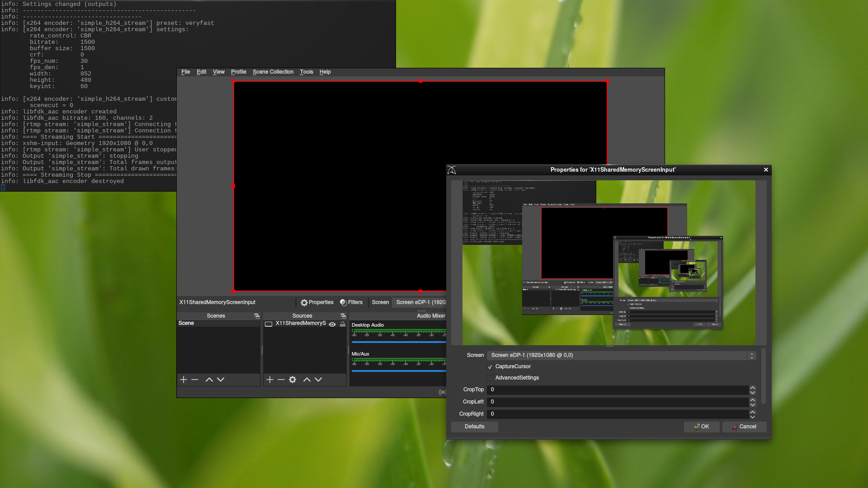Open the File menu in OBS

(x=185, y=72)
